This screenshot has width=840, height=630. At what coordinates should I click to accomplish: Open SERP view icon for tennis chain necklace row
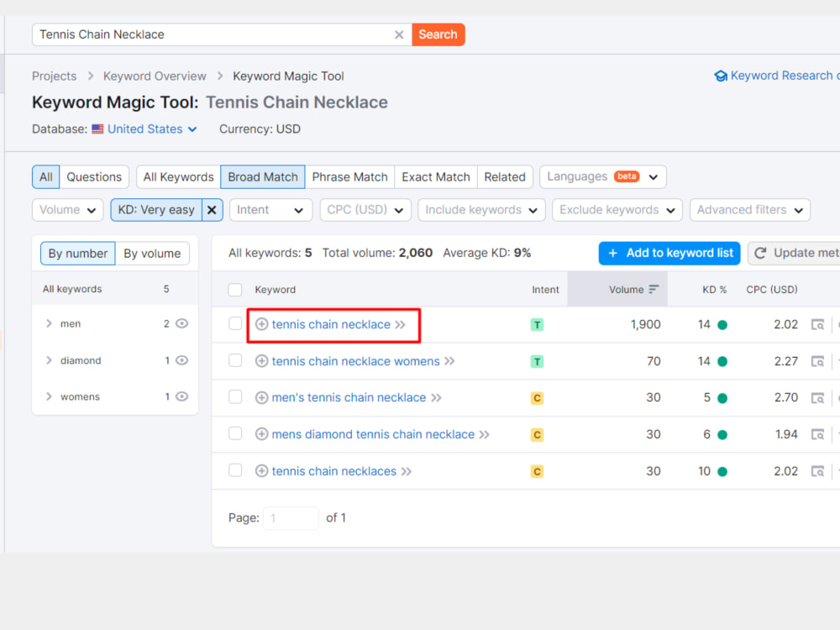coord(817,324)
